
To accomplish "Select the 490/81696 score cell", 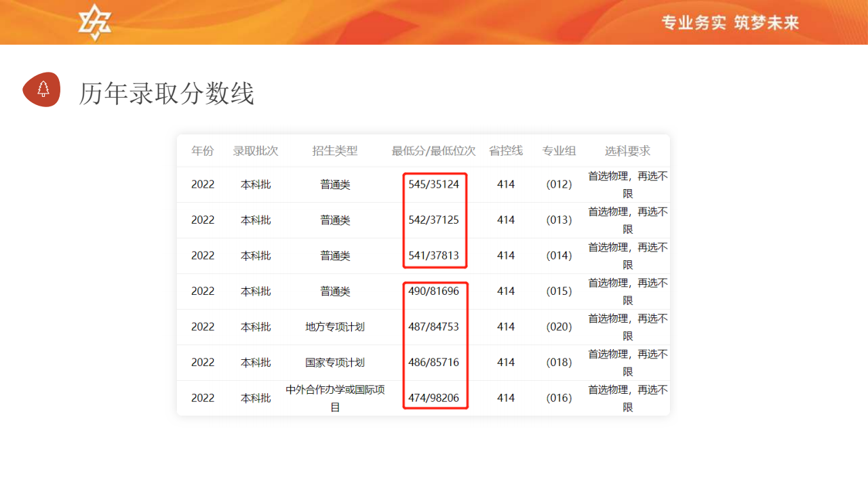I will click(x=433, y=291).
